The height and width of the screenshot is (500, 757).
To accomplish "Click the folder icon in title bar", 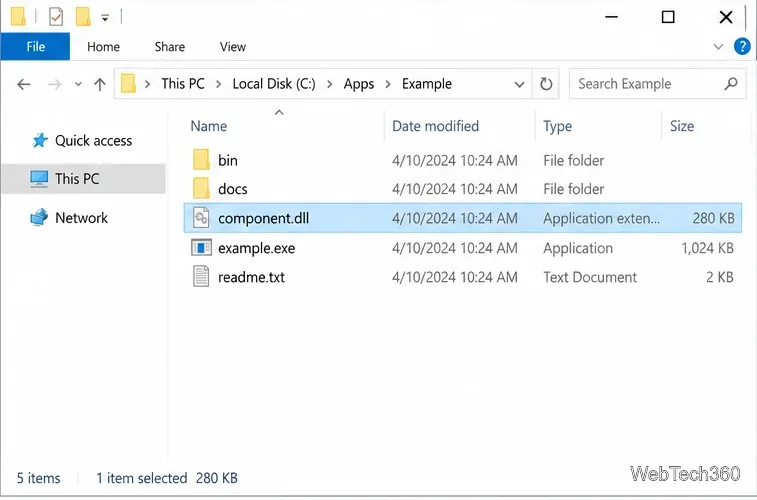I will click(18, 16).
